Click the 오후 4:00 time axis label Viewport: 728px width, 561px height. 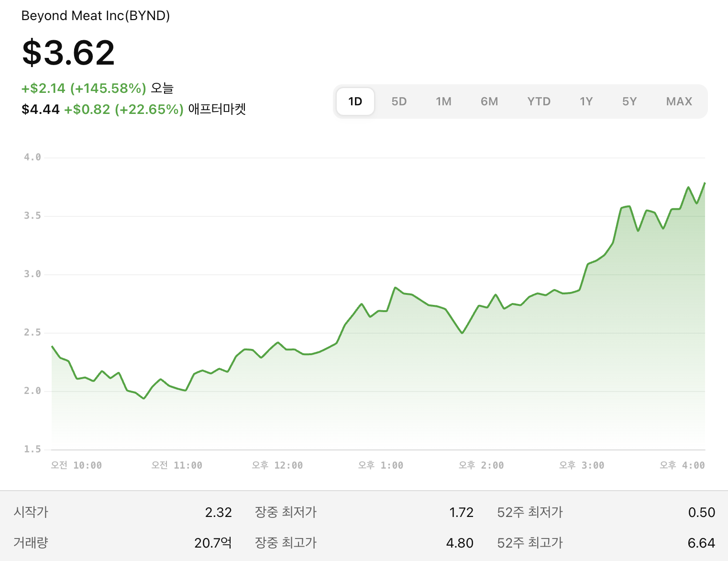click(x=682, y=465)
